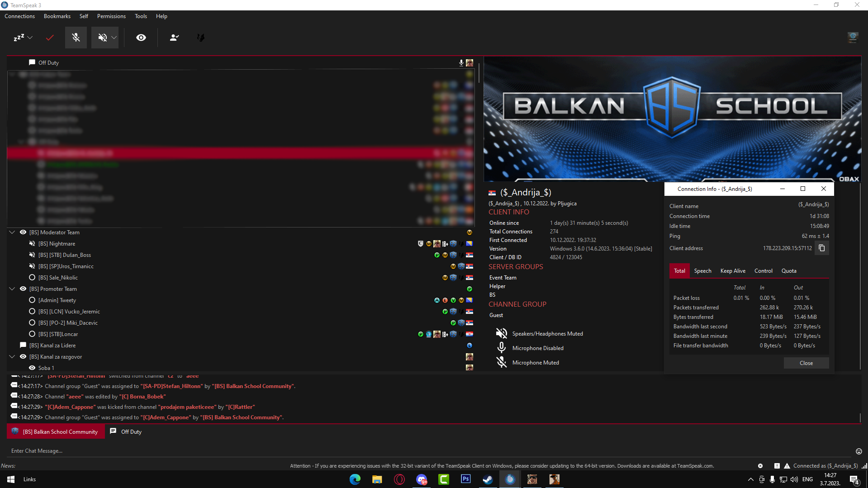The width and height of the screenshot is (868, 488).
Task: Switch to [BS] Balkan School Community chat tab
Action: point(56,432)
